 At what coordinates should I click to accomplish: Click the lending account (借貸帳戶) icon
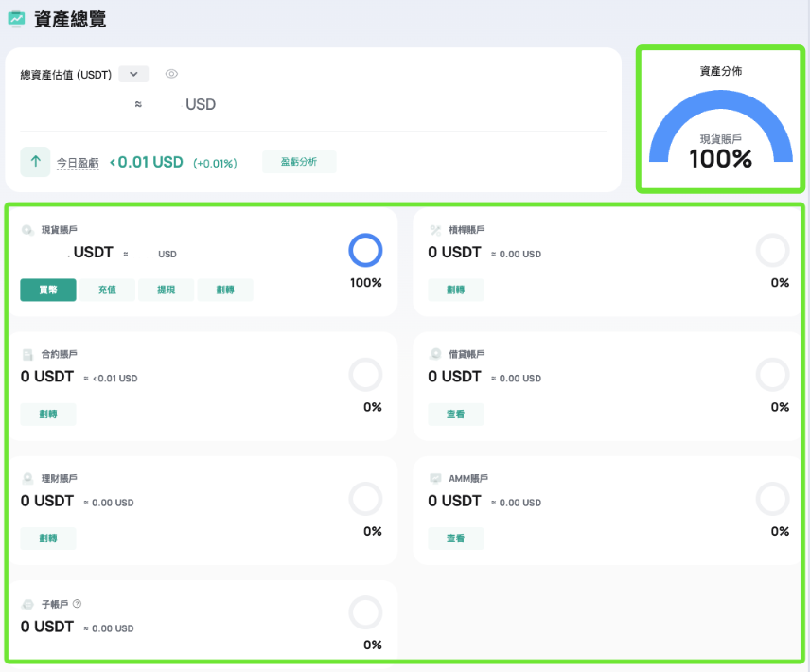pyautogui.click(x=435, y=354)
